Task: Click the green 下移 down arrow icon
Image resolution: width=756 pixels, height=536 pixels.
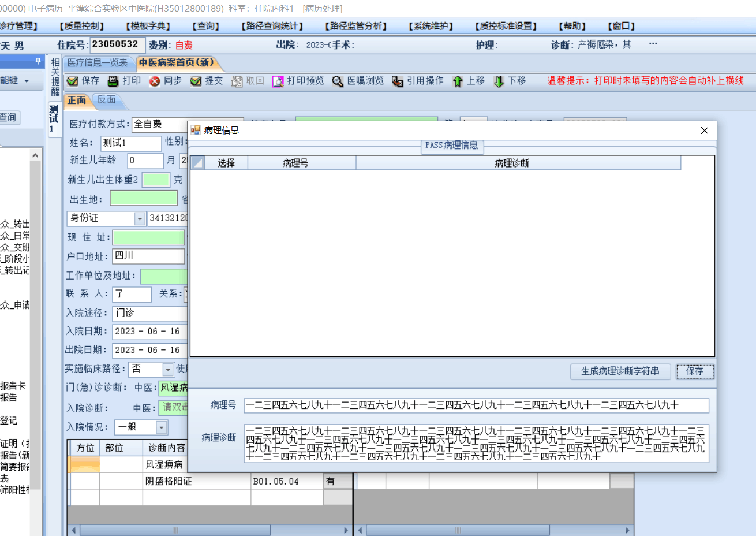Action: 499,81
